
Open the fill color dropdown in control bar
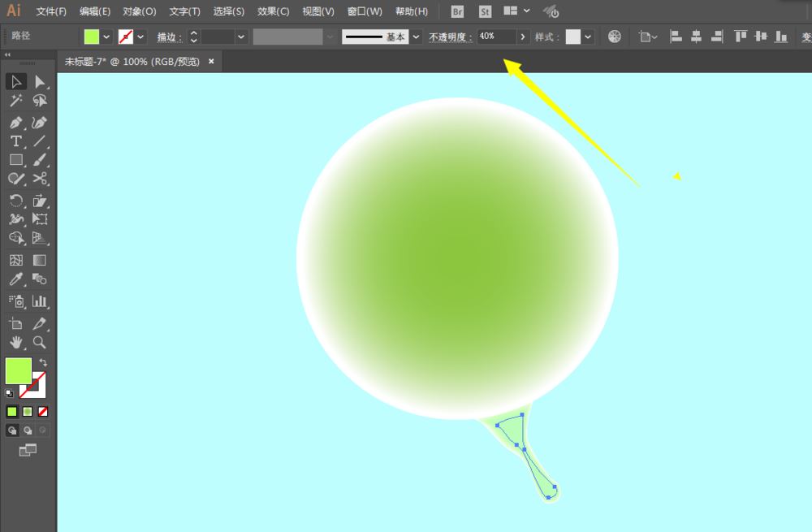(106, 36)
